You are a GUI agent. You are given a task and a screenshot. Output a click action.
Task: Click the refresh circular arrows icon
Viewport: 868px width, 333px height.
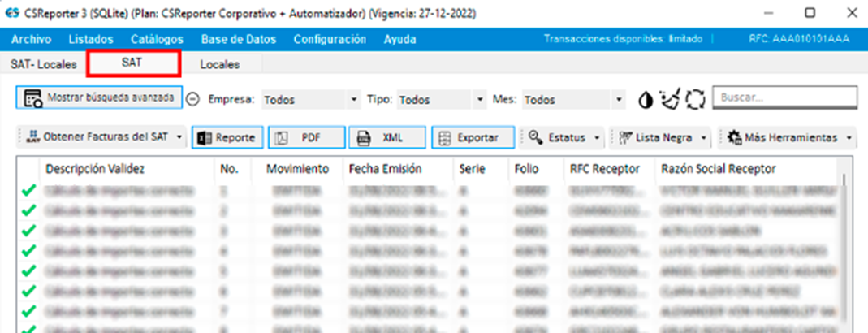point(696,100)
